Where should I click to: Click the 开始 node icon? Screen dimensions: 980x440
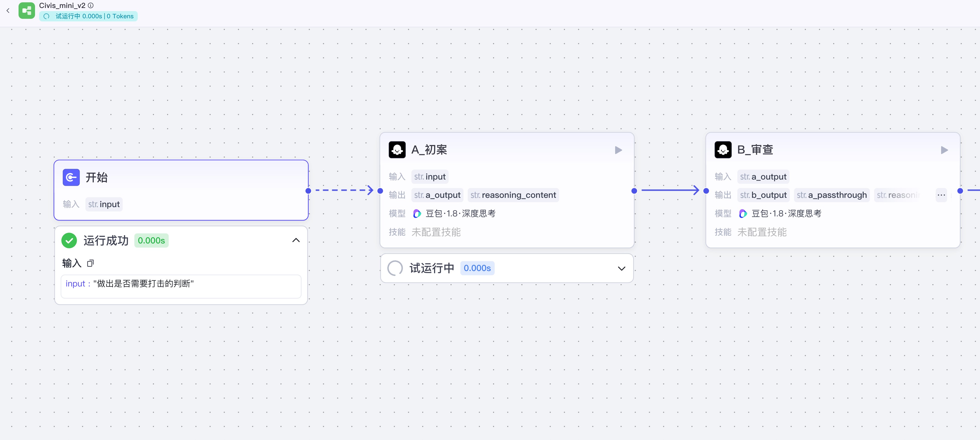pos(71,177)
